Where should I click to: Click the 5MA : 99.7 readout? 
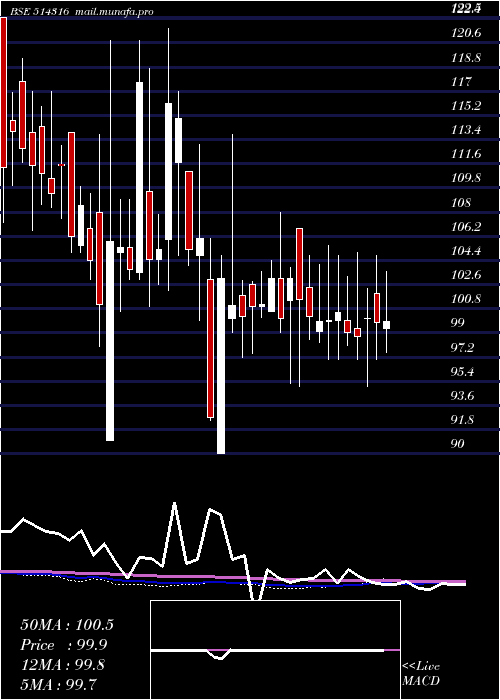coord(59,684)
